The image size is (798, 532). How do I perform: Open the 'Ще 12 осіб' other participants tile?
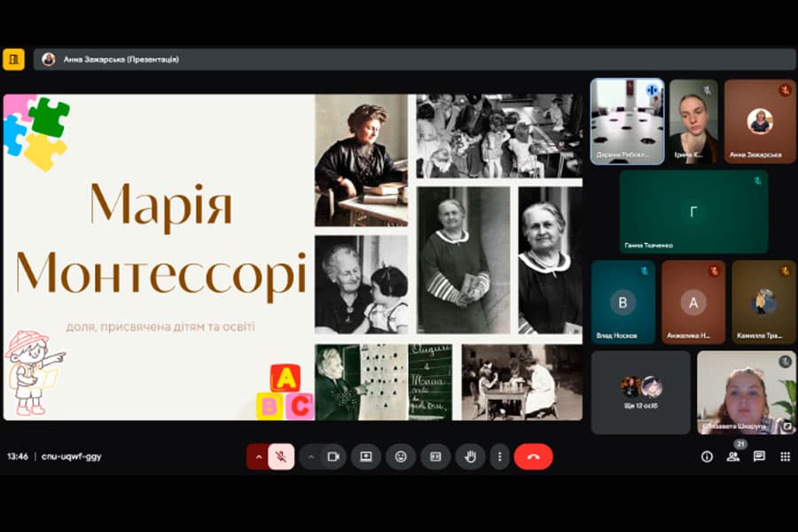641,392
